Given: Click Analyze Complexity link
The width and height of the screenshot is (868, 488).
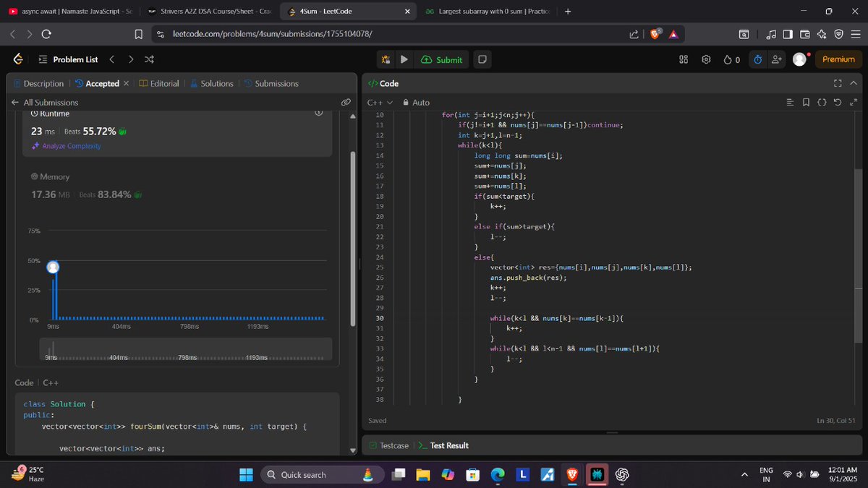Looking at the screenshot, I should point(66,146).
